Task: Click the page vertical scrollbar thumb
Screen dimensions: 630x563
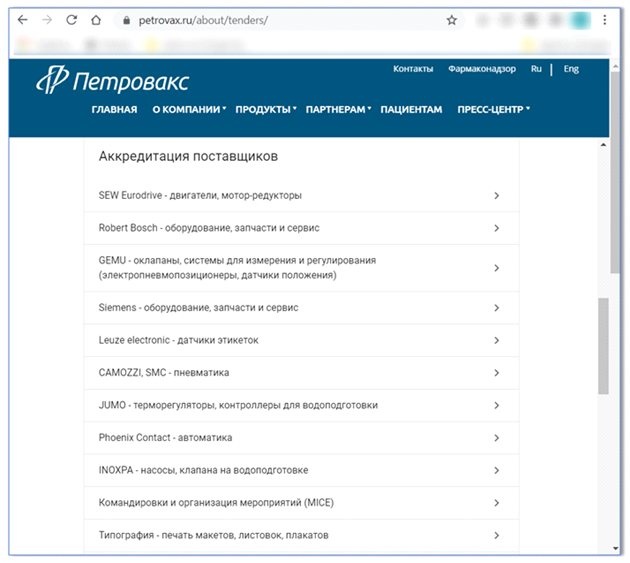Action: (x=603, y=345)
